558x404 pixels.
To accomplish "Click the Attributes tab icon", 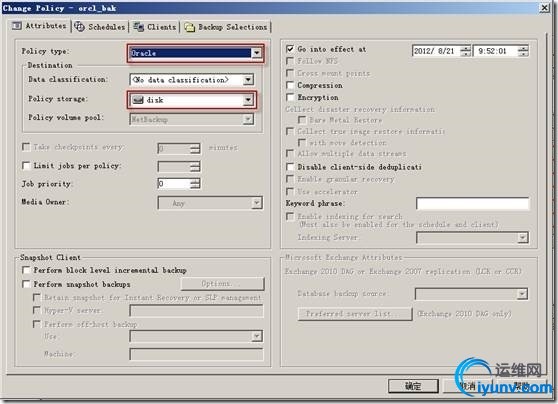I will point(16,26).
